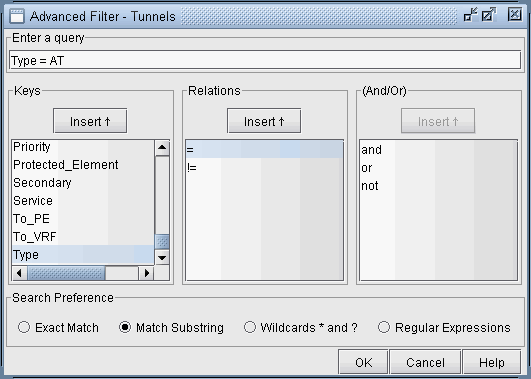The image size is (531, 379).
Task: Select Priority in Keys list
Action: pyautogui.click(x=83, y=147)
